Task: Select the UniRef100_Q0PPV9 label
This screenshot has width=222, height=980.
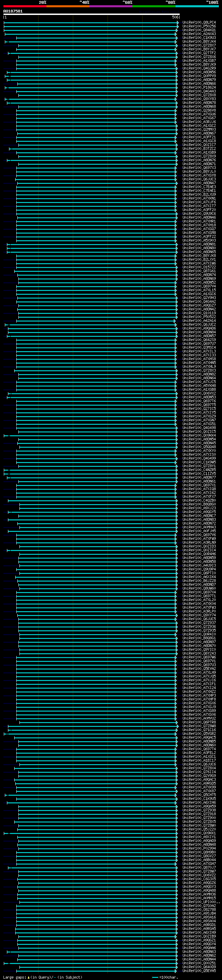Action: coord(199,76)
